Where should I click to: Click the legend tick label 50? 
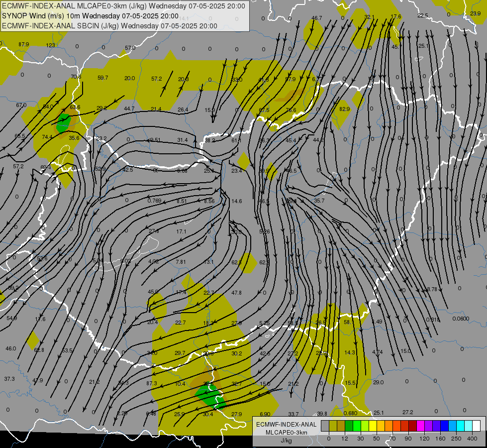click(377, 439)
